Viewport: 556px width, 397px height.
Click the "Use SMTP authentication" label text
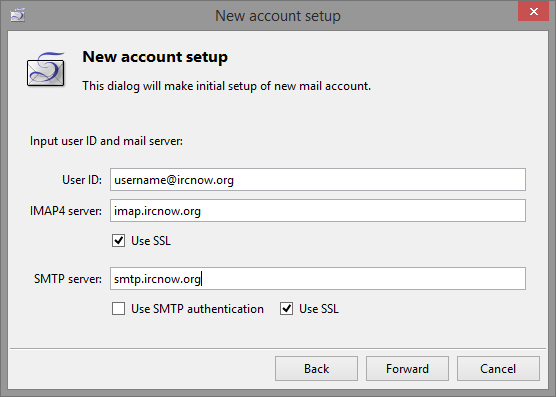[x=198, y=309]
